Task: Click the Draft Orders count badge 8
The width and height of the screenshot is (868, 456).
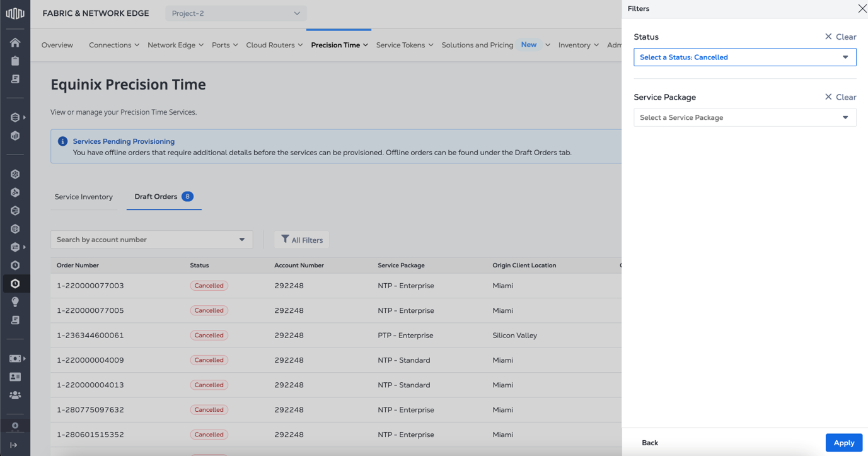Action: click(x=187, y=196)
